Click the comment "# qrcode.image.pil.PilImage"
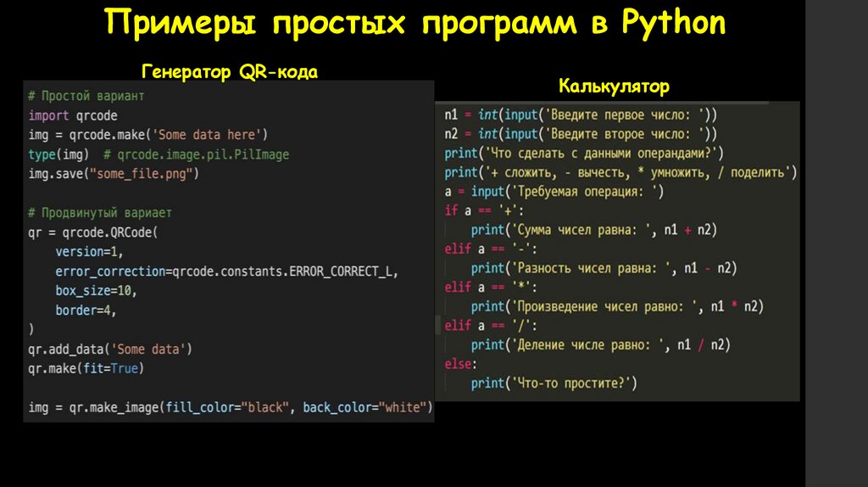 click(196, 154)
